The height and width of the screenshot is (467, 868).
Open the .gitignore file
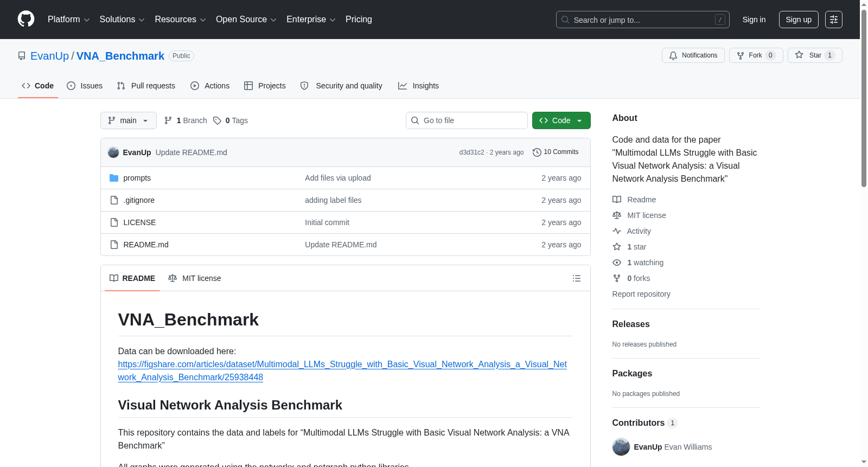[139, 200]
